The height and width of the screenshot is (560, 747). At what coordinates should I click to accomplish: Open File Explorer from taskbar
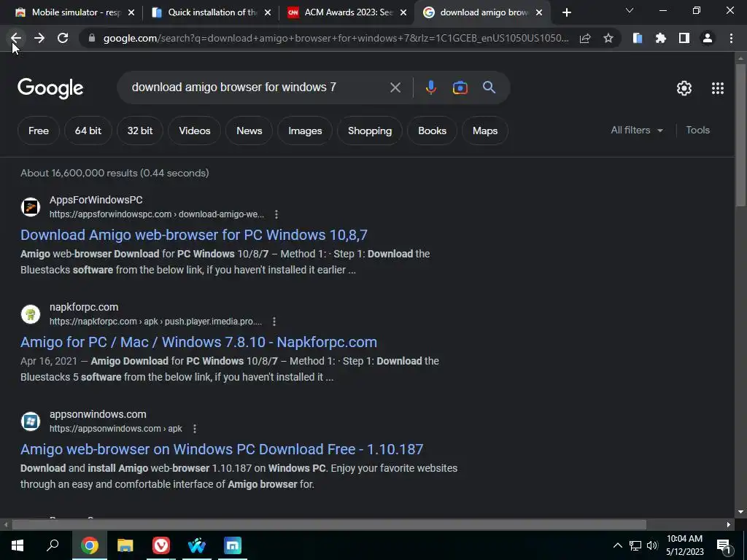125,545
